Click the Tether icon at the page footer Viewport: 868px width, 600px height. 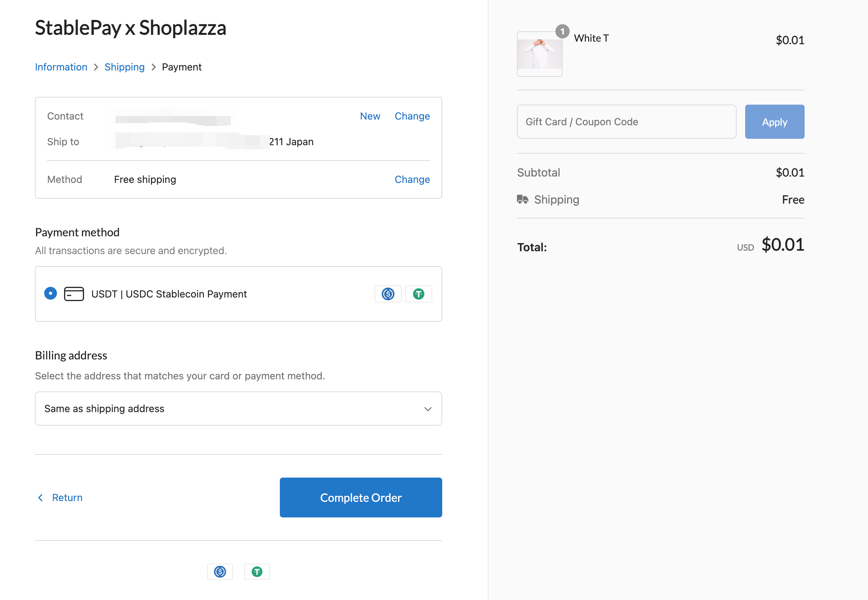(257, 572)
